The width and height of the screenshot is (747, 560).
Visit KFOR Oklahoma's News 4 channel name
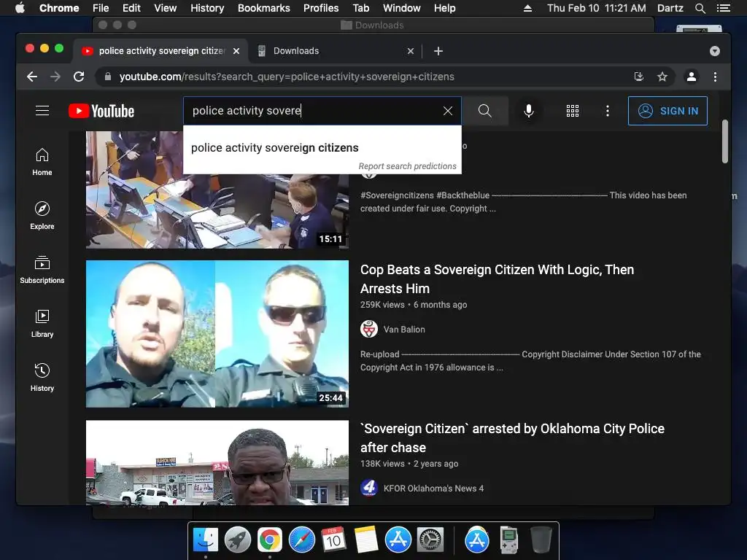click(x=433, y=489)
